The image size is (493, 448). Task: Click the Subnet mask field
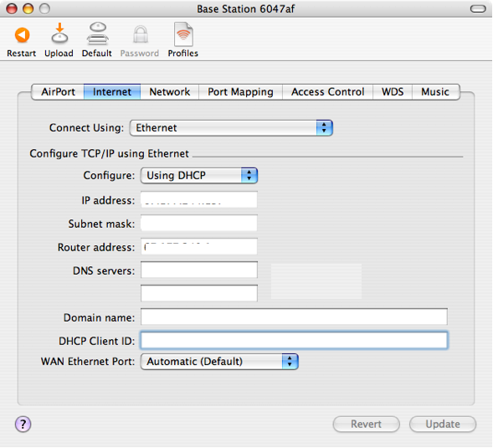pyautogui.click(x=199, y=223)
